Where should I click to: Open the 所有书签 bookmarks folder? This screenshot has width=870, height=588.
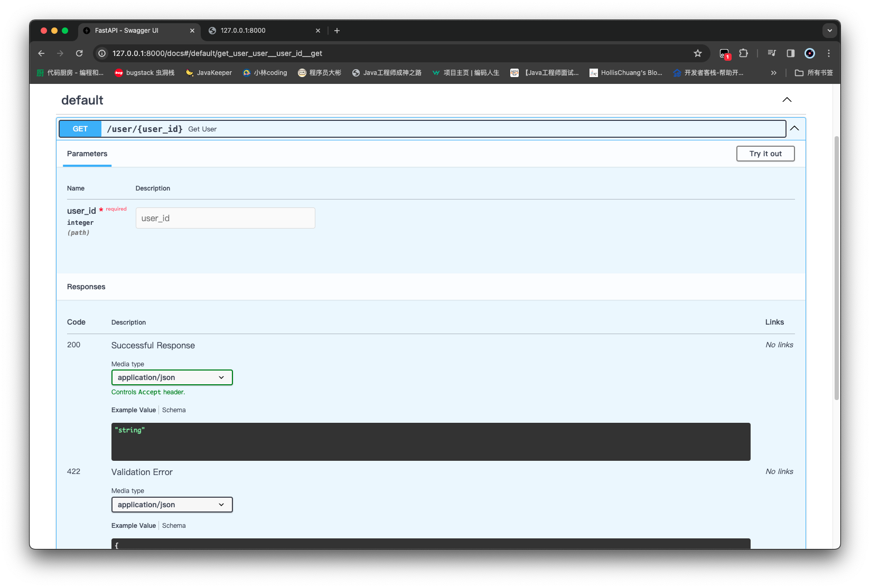point(814,73)
